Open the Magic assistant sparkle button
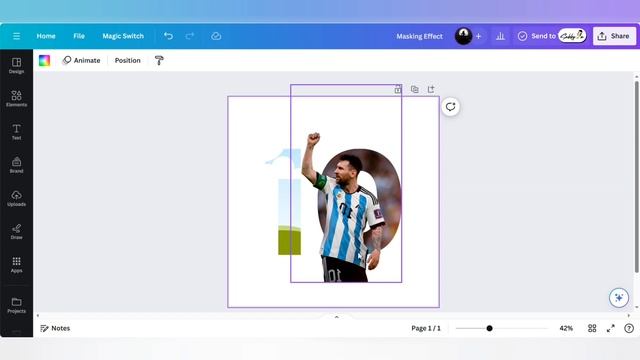The width and height of the screenshot is (640, 360). pos(619,298)
